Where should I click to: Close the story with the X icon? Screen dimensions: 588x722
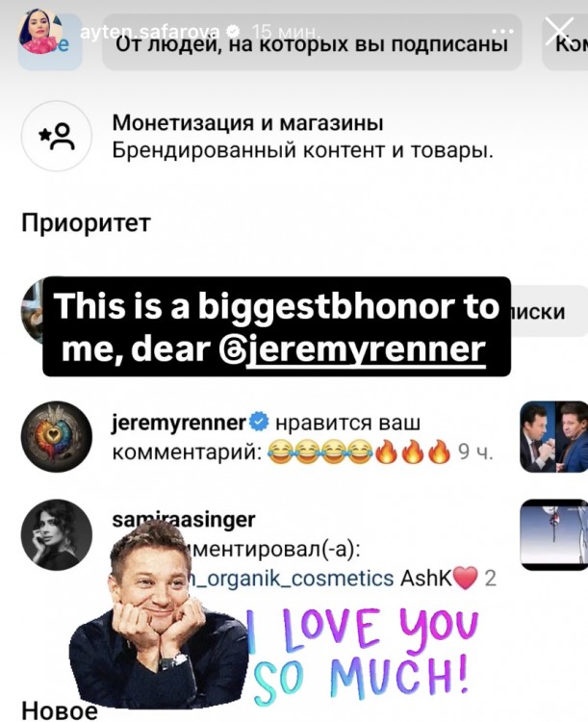tap(559, 32)
